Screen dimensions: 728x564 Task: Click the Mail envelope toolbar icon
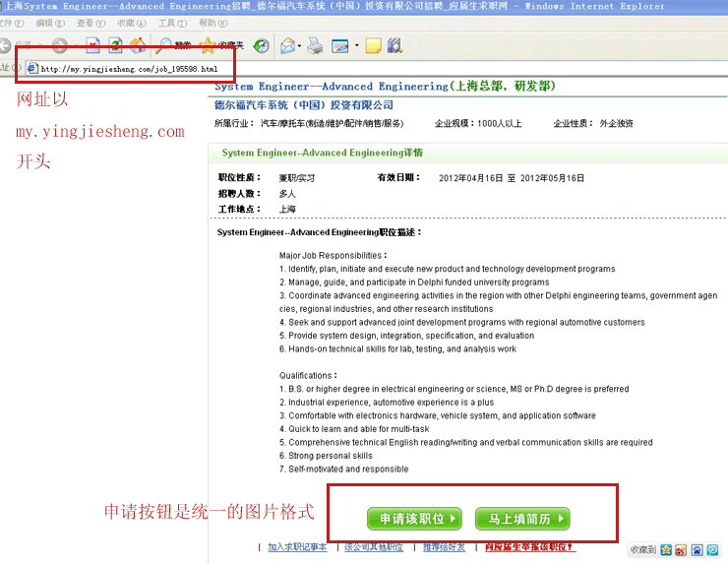point(288,45)
